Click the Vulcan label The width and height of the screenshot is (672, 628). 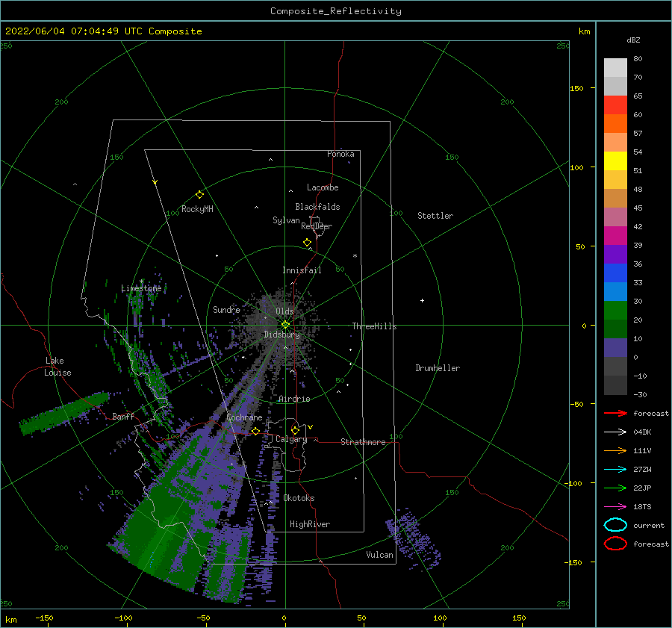click(x=379, y=555)
